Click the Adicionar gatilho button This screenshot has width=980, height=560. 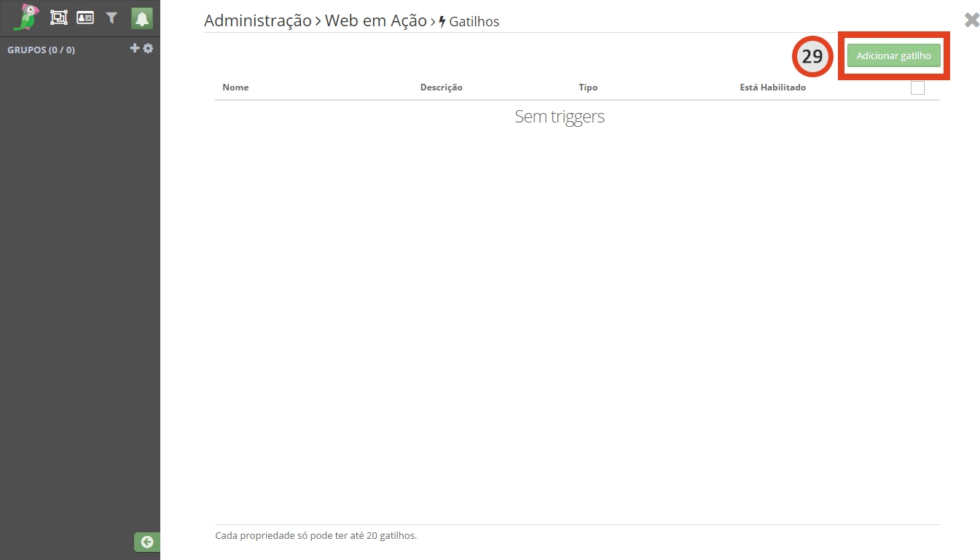[893, 56]
